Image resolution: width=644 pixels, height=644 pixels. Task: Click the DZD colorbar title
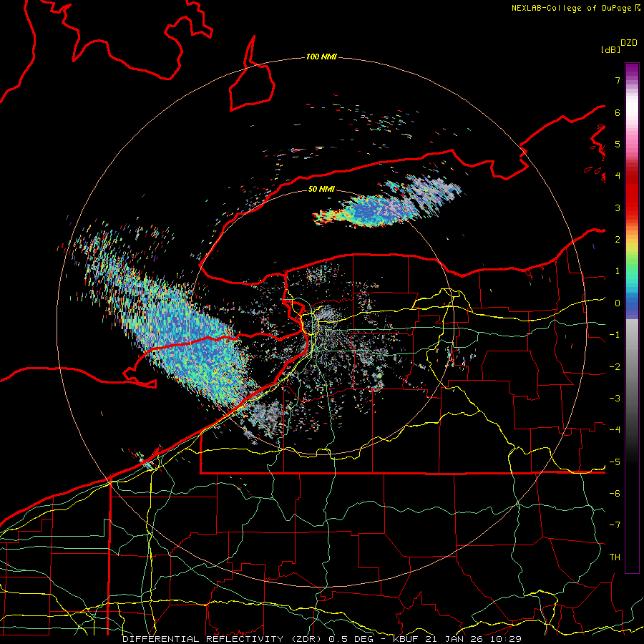point(629,43)
